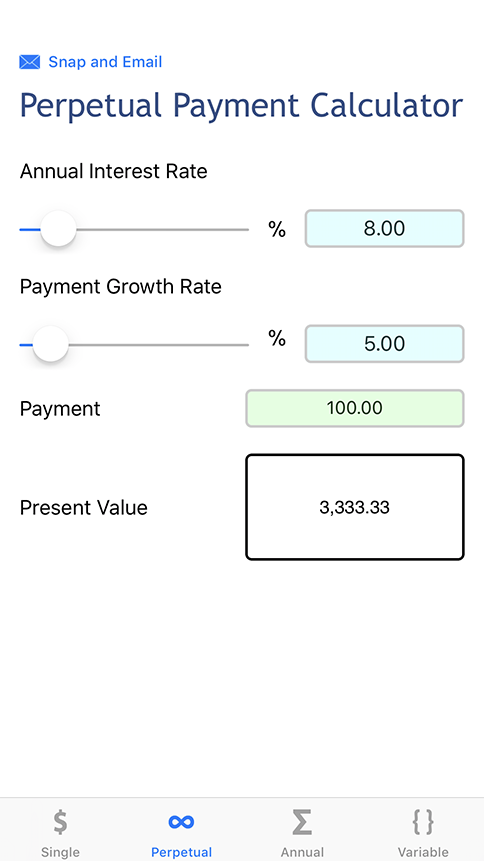Edit the Payment field showing 100.00
This screenshot has height=861, width=484.
click(x=355, y=408)
